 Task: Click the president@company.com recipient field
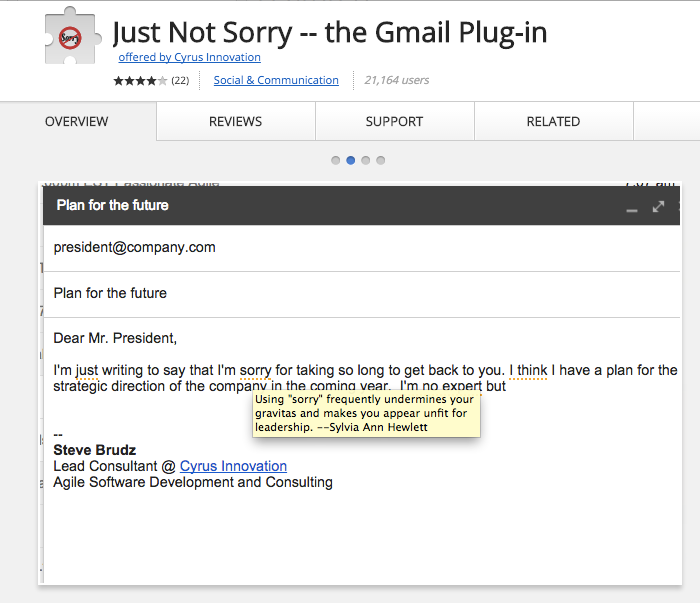pyautogui.click(x=362, y=247)
